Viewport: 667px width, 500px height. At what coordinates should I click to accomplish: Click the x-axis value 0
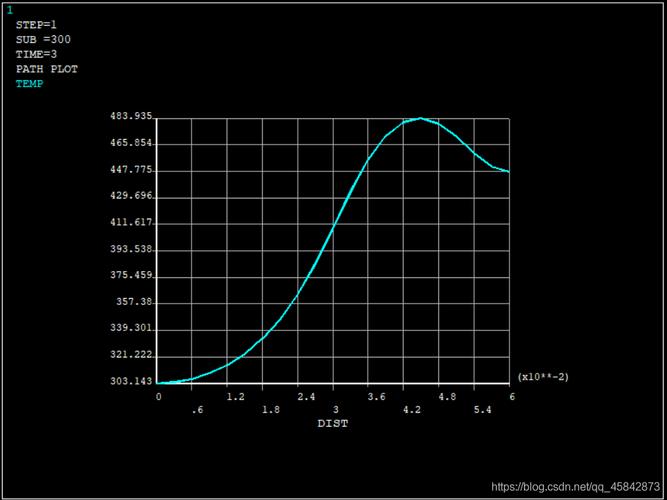(159, 397)
